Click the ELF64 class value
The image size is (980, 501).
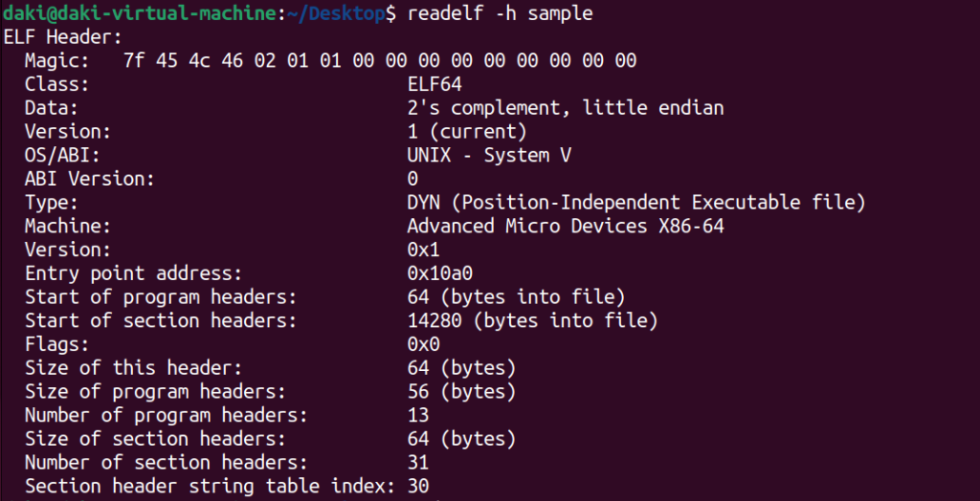pos(434,84)
